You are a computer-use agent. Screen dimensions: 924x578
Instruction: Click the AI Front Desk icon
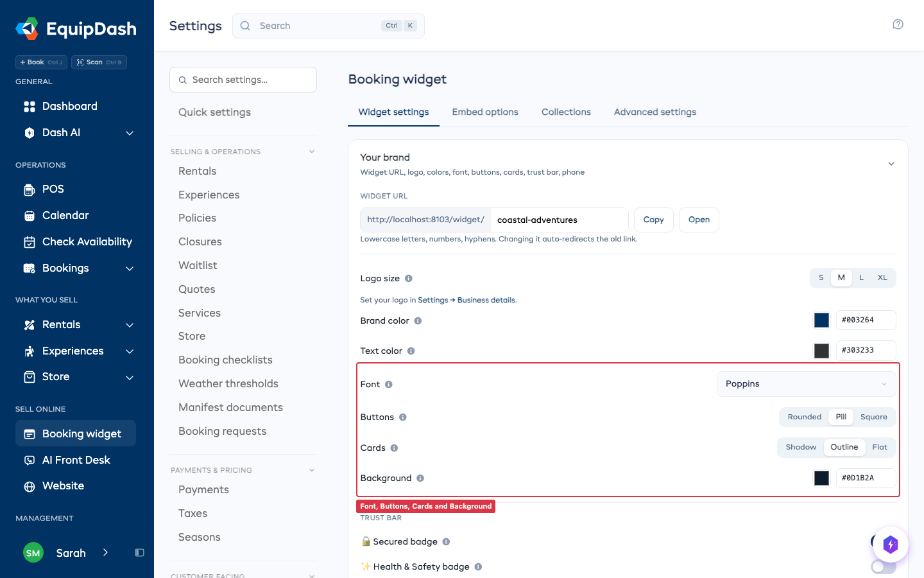(30, 460)
